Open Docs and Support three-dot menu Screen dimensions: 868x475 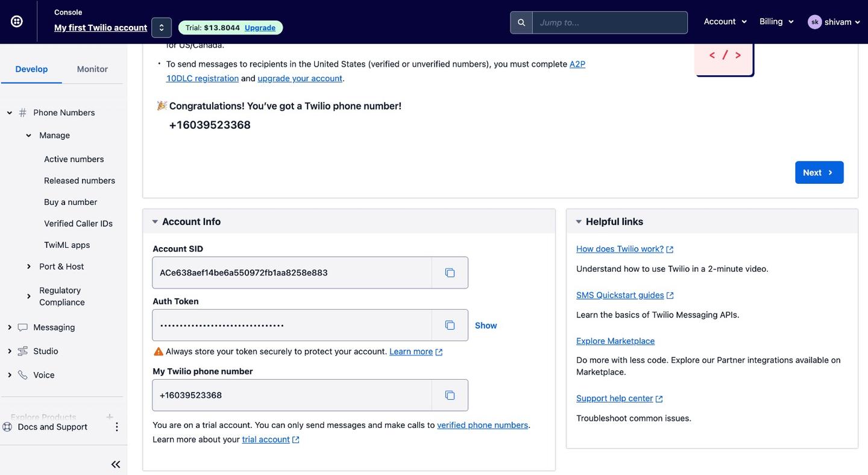coord(117,427)
